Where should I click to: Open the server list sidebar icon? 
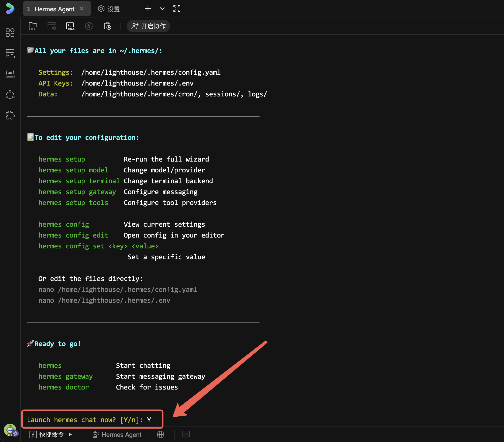pyautogui.click(x=10, y=54)
